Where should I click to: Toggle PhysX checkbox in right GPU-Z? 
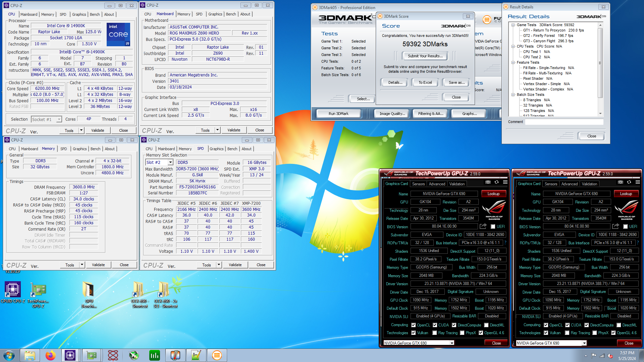(595, 333)
